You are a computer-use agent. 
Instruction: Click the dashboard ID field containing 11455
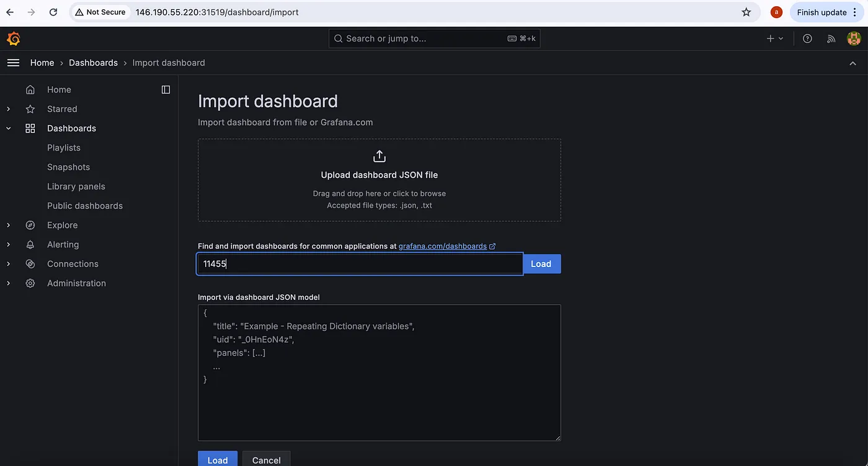[360, 264]
